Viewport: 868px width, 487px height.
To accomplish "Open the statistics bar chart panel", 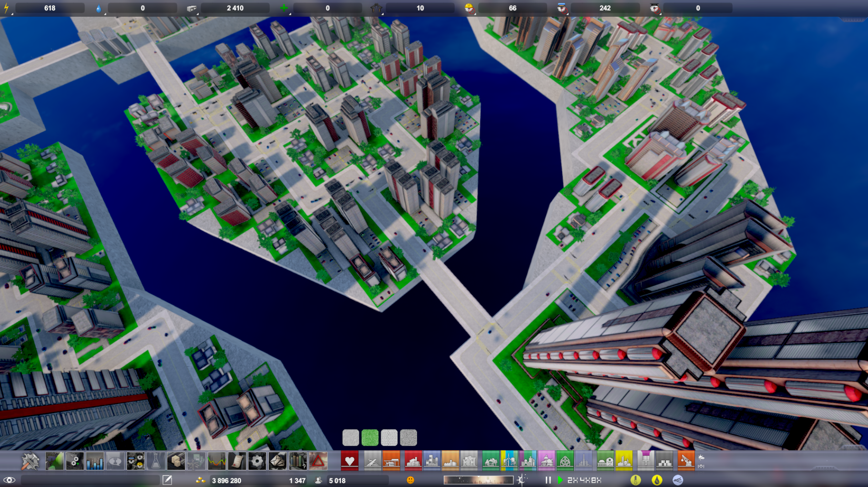I will [95, 461].
